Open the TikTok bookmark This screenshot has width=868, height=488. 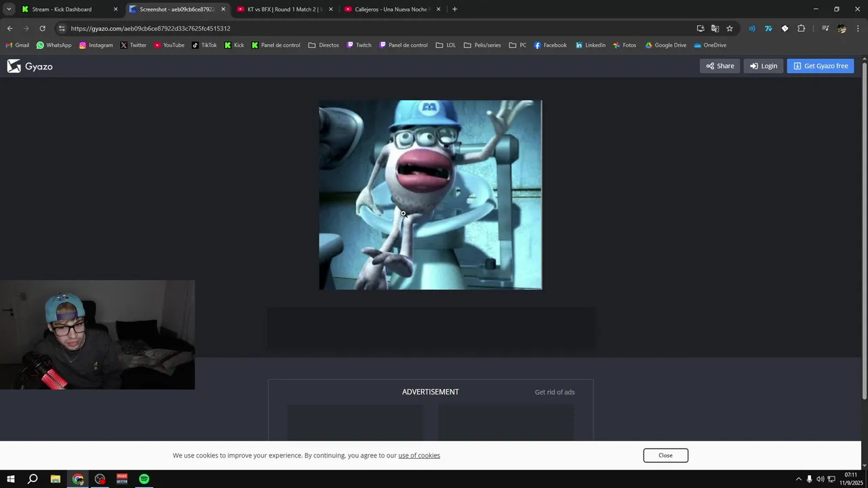[204, 45]
